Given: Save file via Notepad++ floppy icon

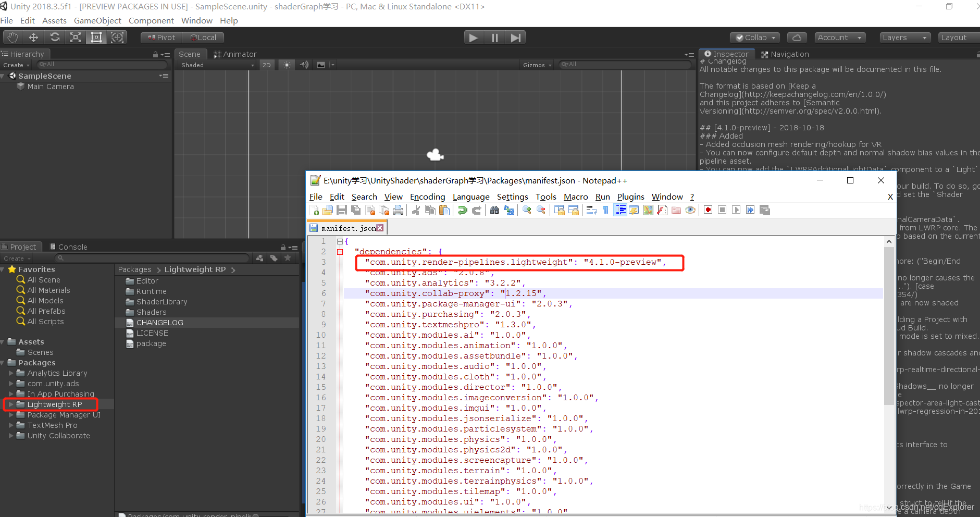Looking at the screenshot, I should pyautogui.click(x=342, y=210).
